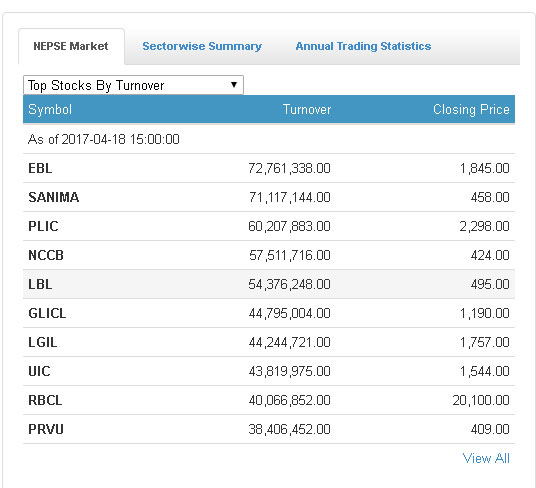This screenshot has width=536, height=488.
Task: Switch to the NEPSE Market tab
Action: click(71, 46)
